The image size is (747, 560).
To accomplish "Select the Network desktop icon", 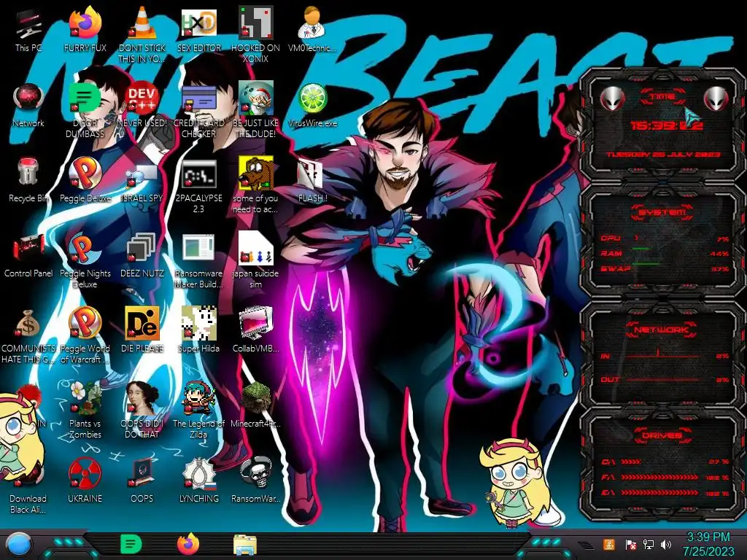I will (28, 106).
